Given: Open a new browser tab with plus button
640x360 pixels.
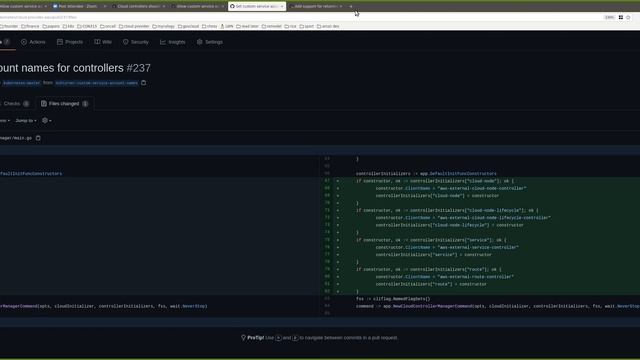Looking at the screenshot, I should pos(351,7).
